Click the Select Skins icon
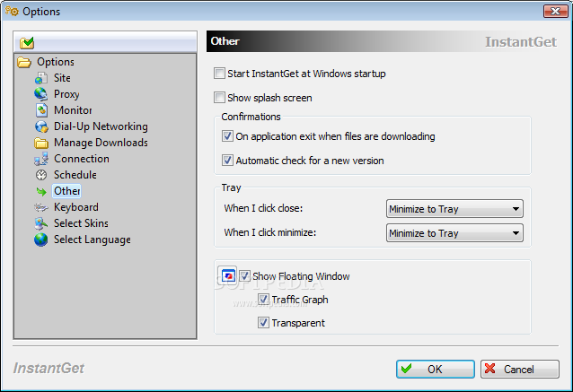This screenshot has height=392, width=573. pos(41,223)
